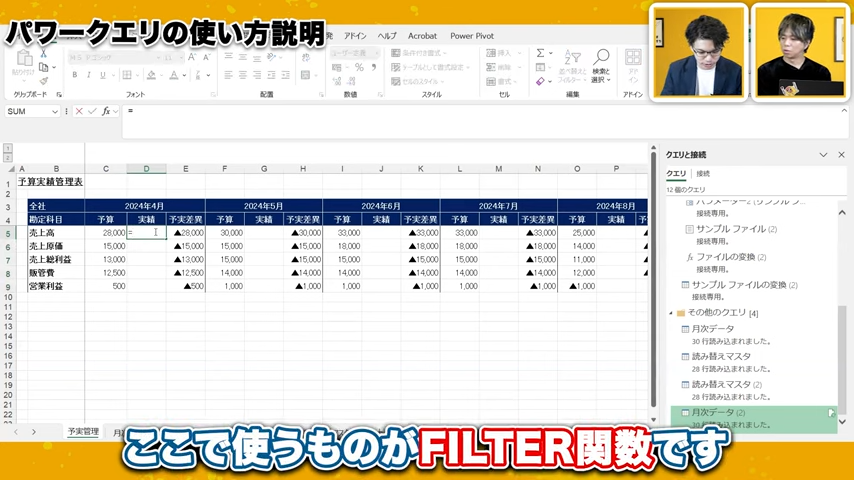Click the Increase Decimal icon
The height and width of the screenshot is (480, 854).
pos(337,81)
